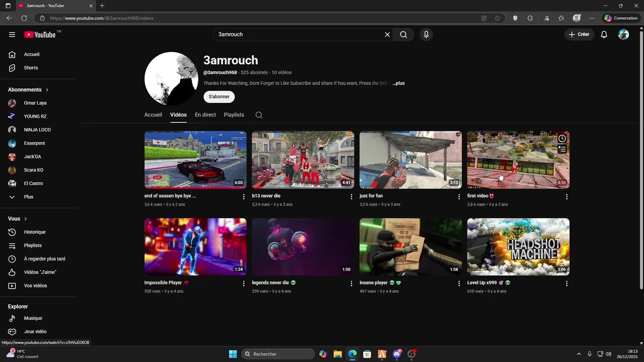Add first video to watch later
The width and height of the screenshot is (644, 362).
click(562, 139)
